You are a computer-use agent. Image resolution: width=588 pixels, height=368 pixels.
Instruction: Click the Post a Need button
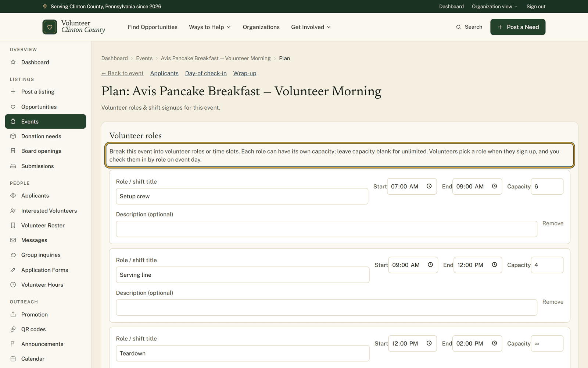pos(518,27)
